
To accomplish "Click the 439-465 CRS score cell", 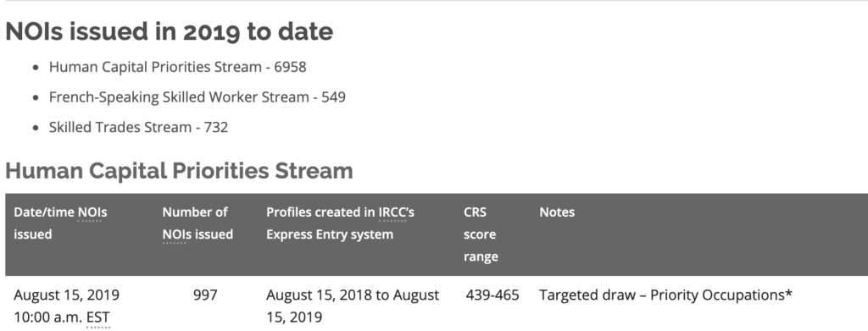I will [492, 295].
